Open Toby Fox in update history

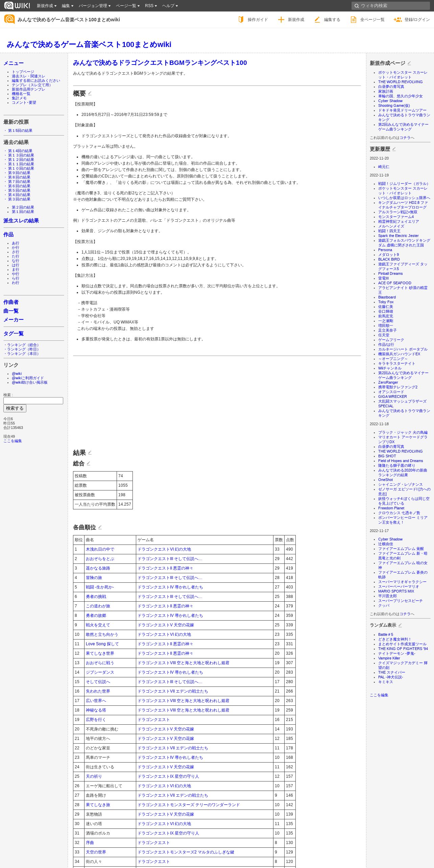[386, 302]
